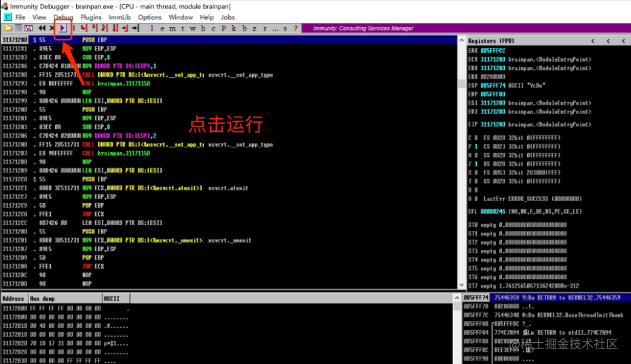The width and height of the screenshot is (631, 364).
Task: Open the View menu
Action: pos(39,17)
